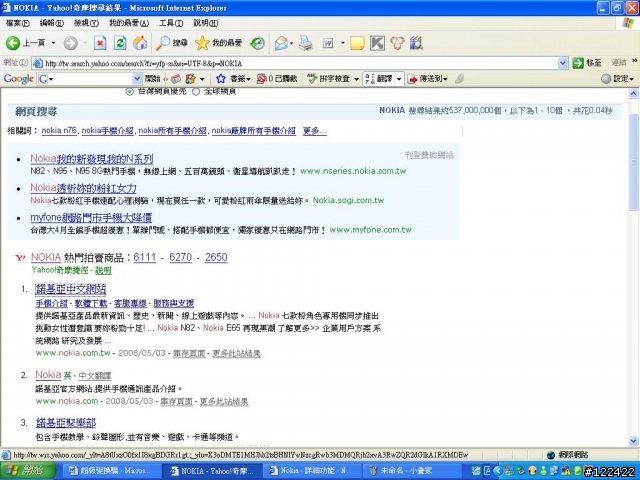The height and width of the screenshot is (480, 640).
Task: Click the Mail envelope icon
Action: click(x=281, y=43)
